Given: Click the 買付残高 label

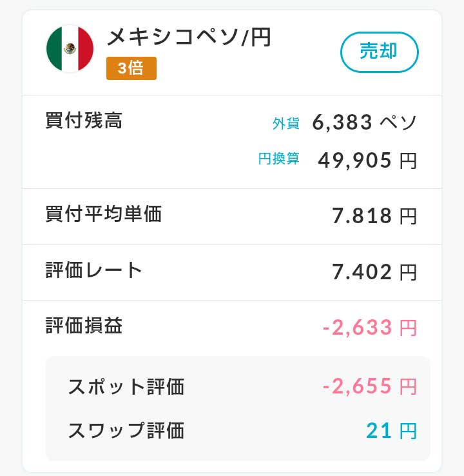Looking at the screenshot, I should coord(84,120).
